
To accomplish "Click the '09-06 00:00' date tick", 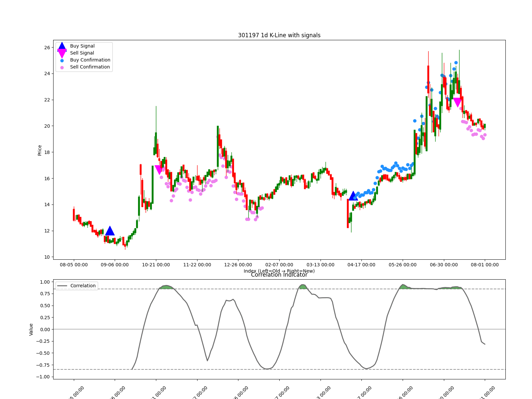I will [115, 265].
